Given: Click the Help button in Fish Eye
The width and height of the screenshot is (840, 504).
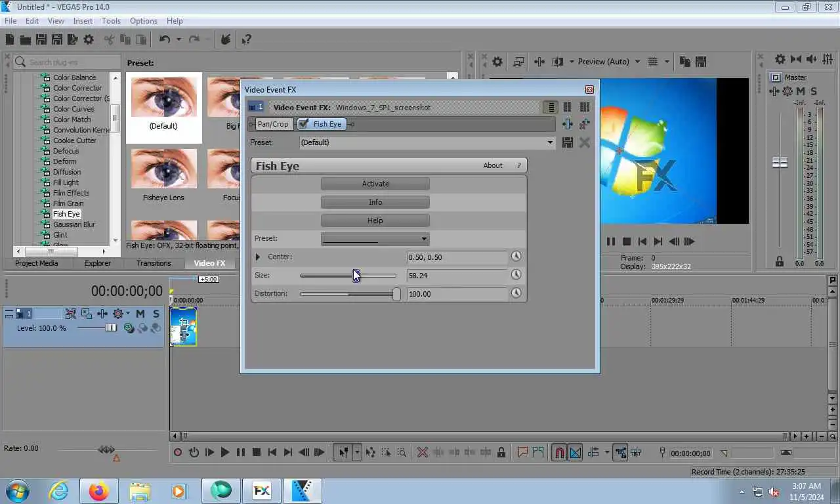Looking at the screenshot, I should click(x=375, y=220).
